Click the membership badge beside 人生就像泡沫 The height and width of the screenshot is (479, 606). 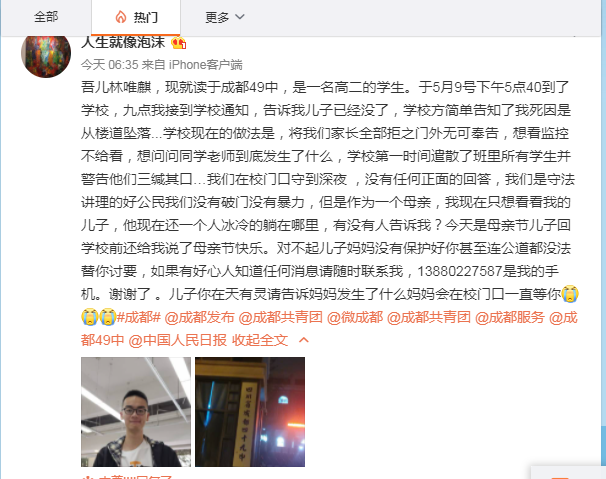(179, 43)
